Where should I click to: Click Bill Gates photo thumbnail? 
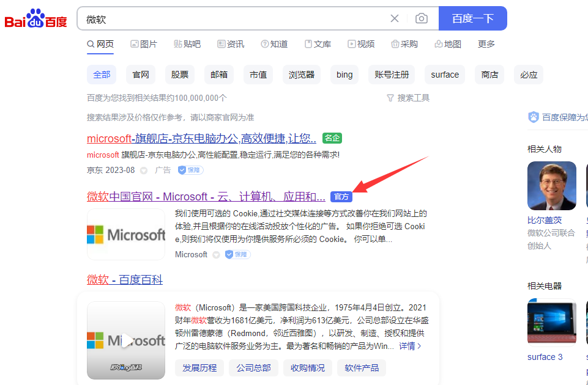point(552,186)
